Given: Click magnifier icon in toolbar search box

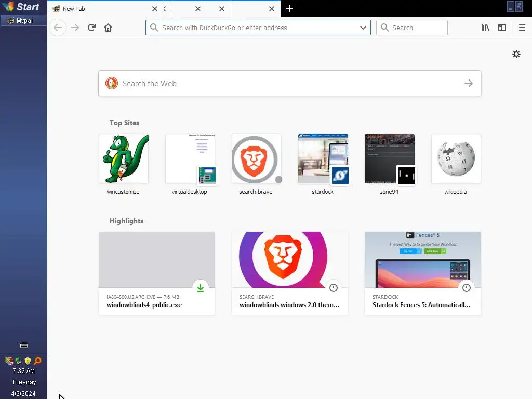Looking at the screenshot, I should tap(384, 28).
